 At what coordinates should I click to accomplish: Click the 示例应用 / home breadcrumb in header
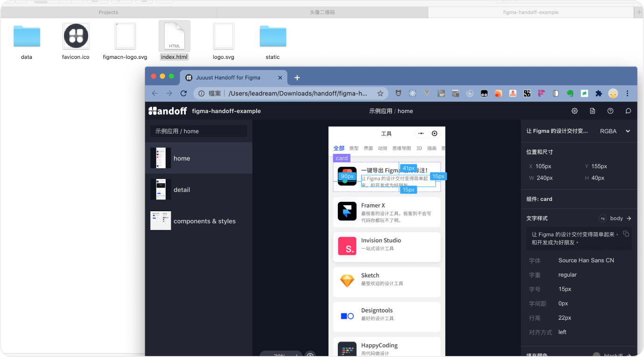point(391,111)
